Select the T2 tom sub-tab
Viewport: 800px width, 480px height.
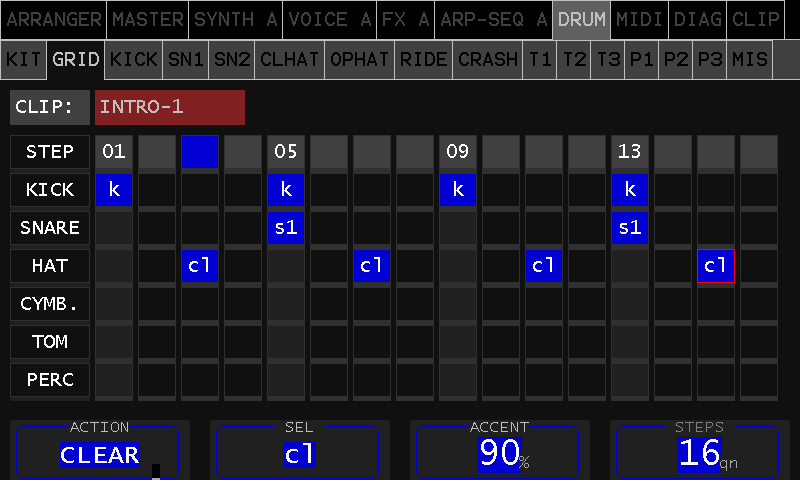[x=574, y=60]
